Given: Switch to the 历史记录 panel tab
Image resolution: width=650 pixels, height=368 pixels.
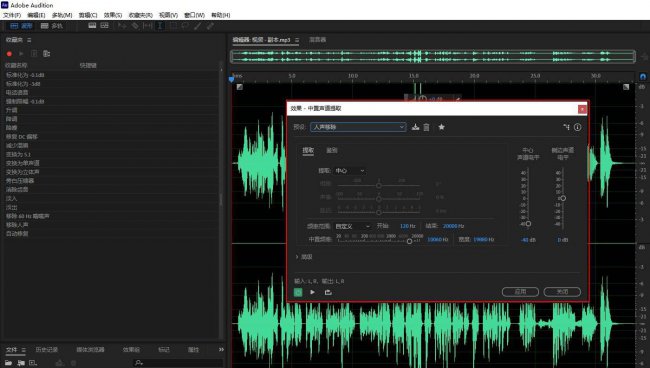Looking at the screenshot, I should click(x=46, y=350).
